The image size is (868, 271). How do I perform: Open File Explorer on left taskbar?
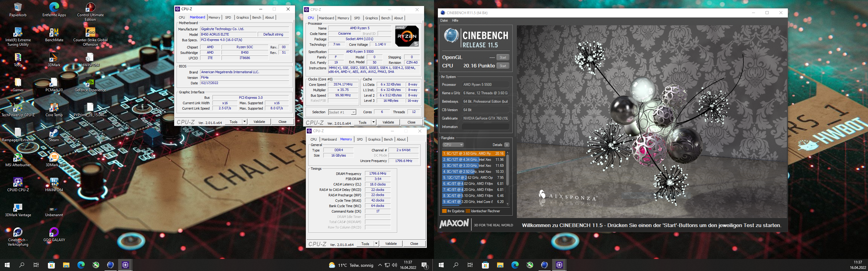click(66, 265)
